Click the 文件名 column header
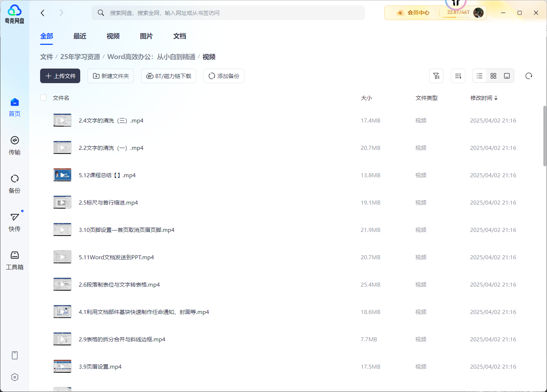 click(61, 98)
